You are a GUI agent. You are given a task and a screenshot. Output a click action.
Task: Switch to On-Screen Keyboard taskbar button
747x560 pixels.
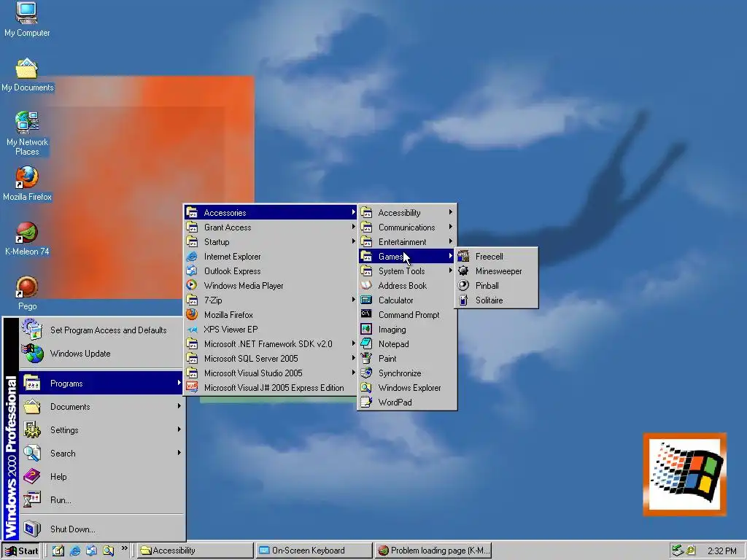(314, 551)
